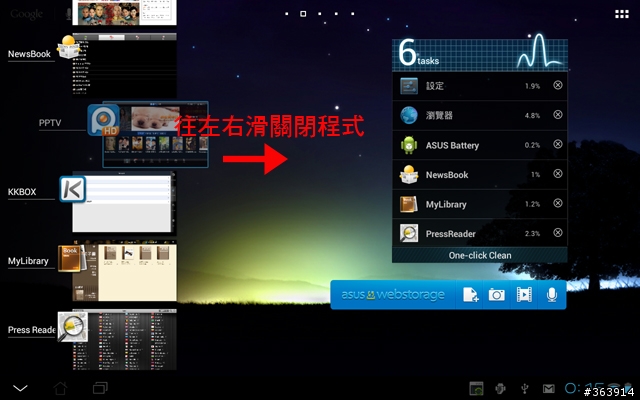
Task: Open the all apps grid icon
Action: (622, 14)
